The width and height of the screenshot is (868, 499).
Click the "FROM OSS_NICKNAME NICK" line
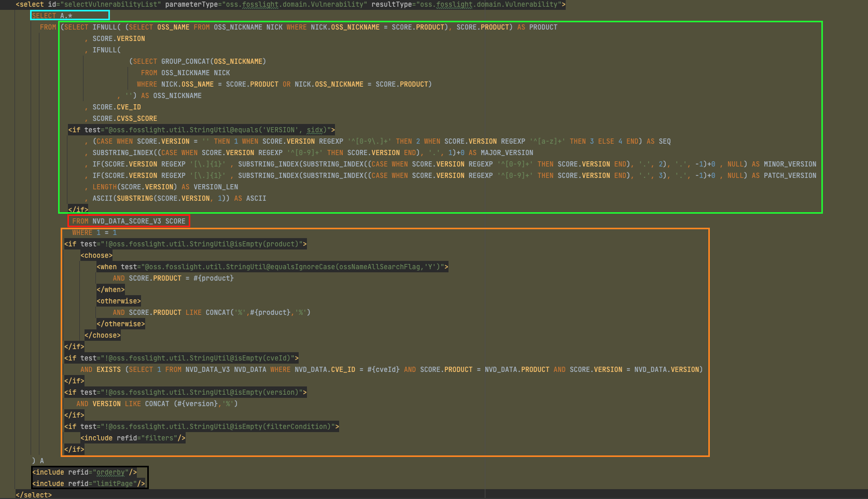tap(186, 73)
